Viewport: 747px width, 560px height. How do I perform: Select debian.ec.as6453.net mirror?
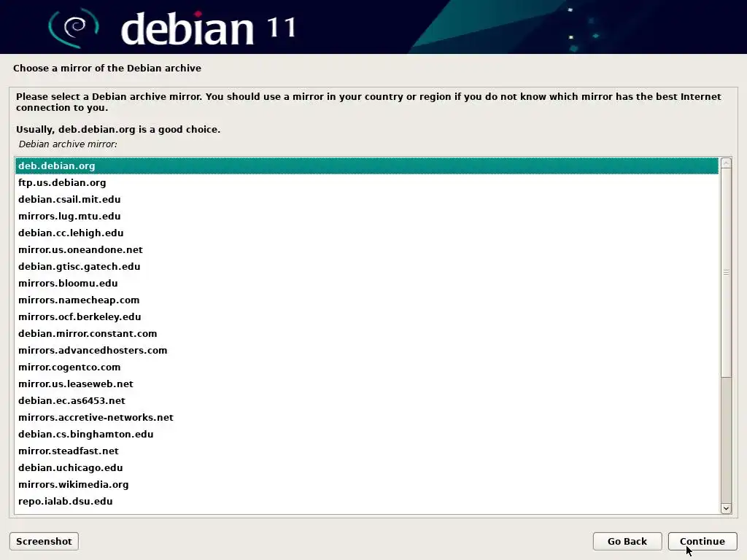click(x=366, y=400)
